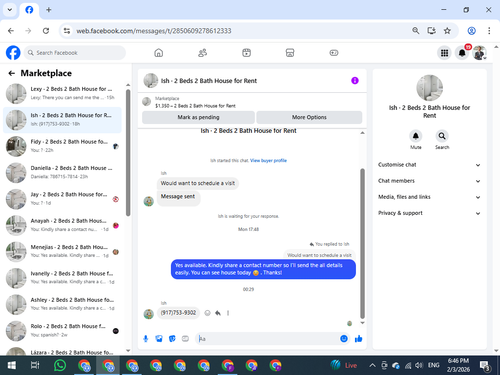This screenshot has width=500, height=375.
Task: Expand the Customise chat section
Action: (429, 165)
